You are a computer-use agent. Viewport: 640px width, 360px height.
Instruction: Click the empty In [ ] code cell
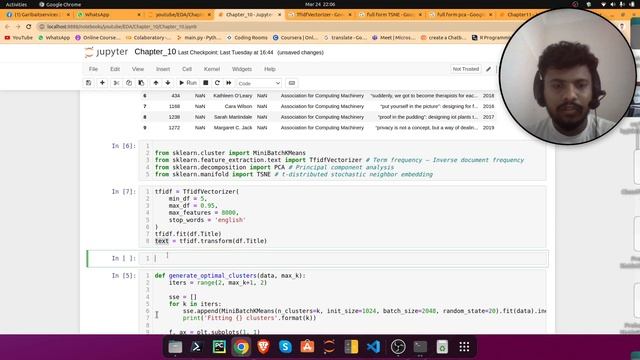point(343,258)
